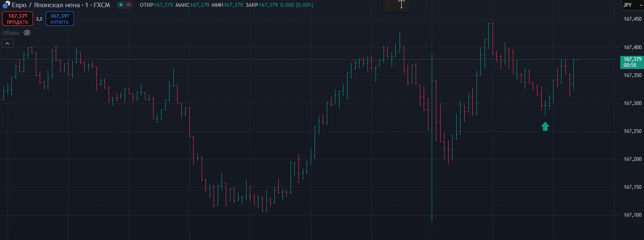Image resolution: width=644 pixels, height=240 pixels.
Task: Click the 2,2 spread value
Action: tap(39, 19)
